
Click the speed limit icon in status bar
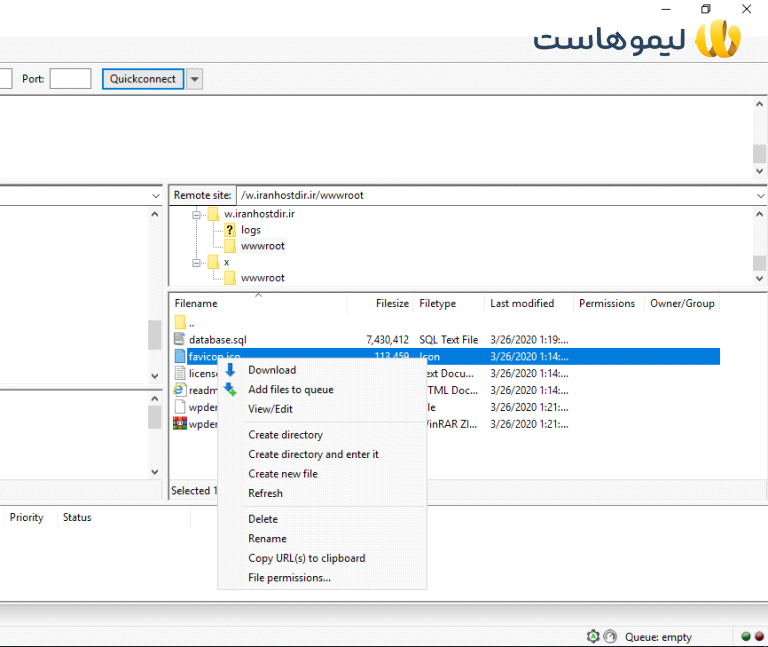pos(610,636)
